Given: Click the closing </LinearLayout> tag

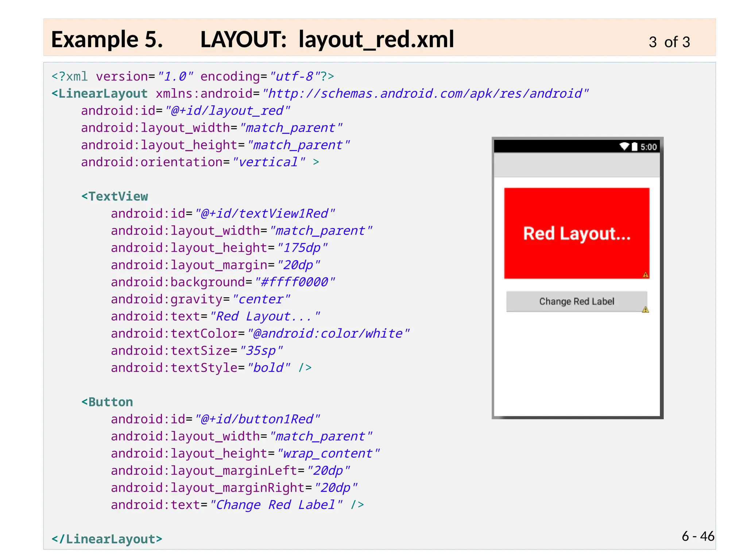Looking at the screenshot, I should (107, 539).
